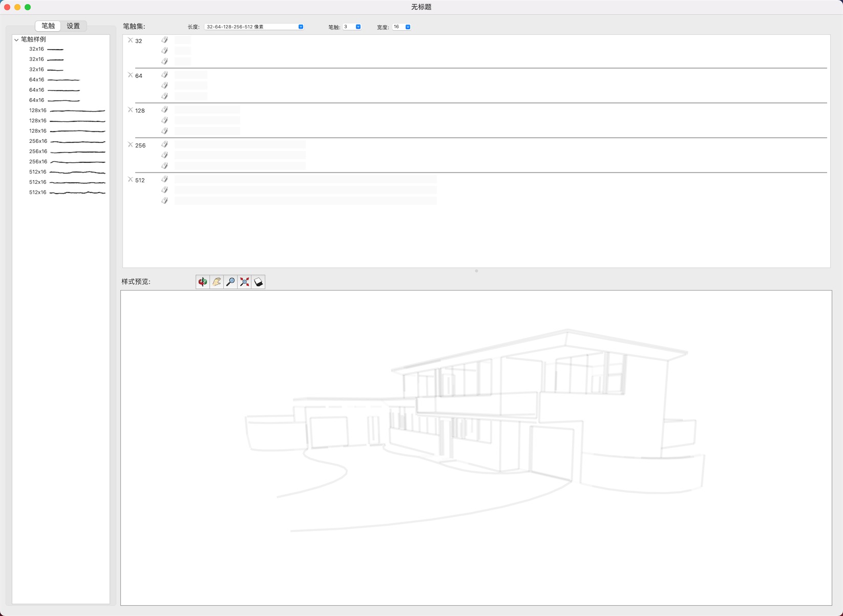Select the third 64x16 stroke sample
Image resolution: width=843 pixels, height=616 pixels.
54,100
